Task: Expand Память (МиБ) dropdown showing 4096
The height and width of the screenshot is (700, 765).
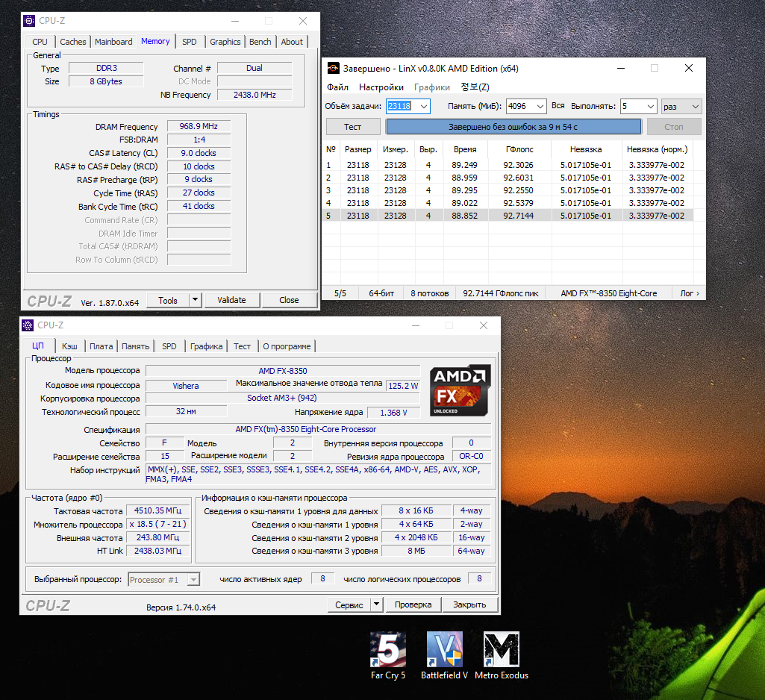Action: tap(540, 106)
